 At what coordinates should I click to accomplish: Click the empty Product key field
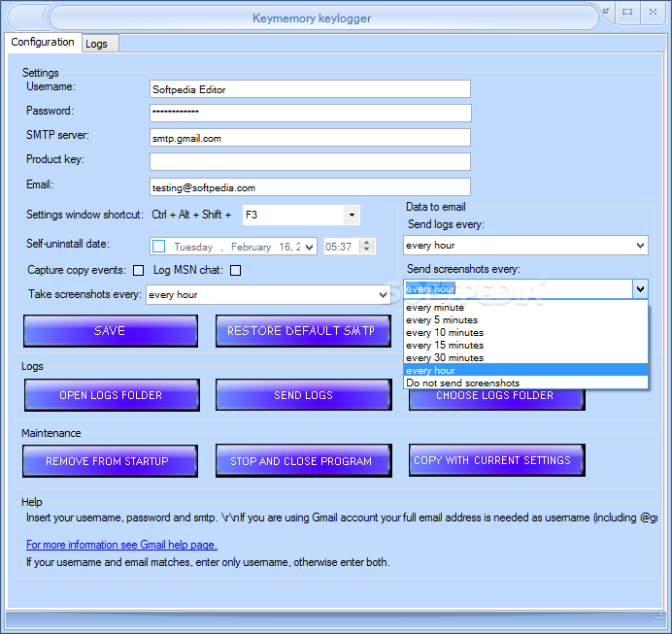310,162
